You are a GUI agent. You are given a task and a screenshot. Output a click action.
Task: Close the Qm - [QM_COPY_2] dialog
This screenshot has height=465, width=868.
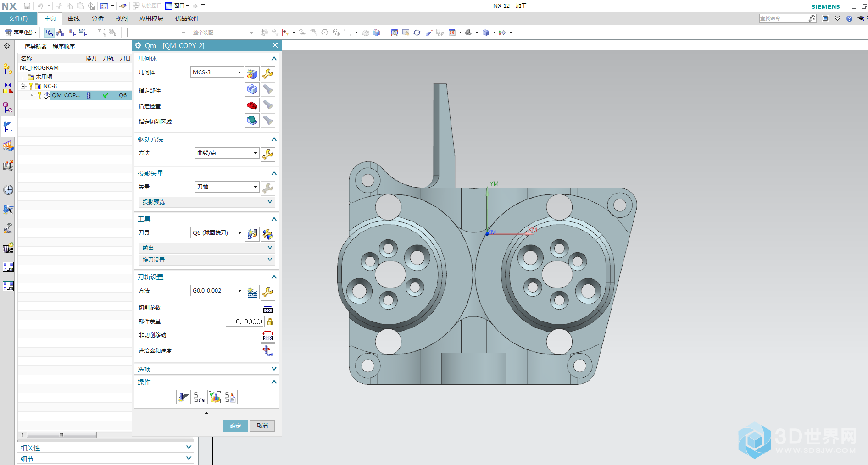pyautogui.click(x=275, y=45)
